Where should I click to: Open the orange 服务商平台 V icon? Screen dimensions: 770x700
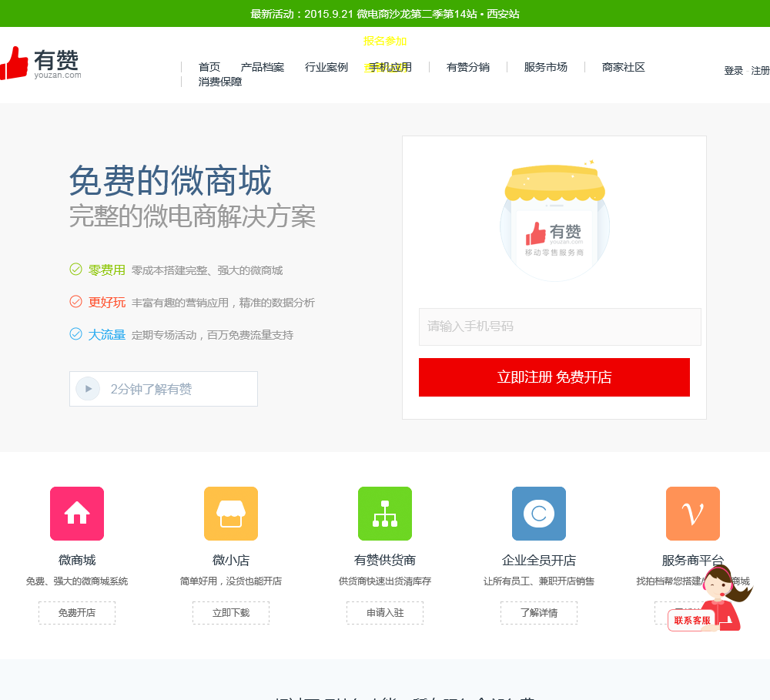point(693,514)
